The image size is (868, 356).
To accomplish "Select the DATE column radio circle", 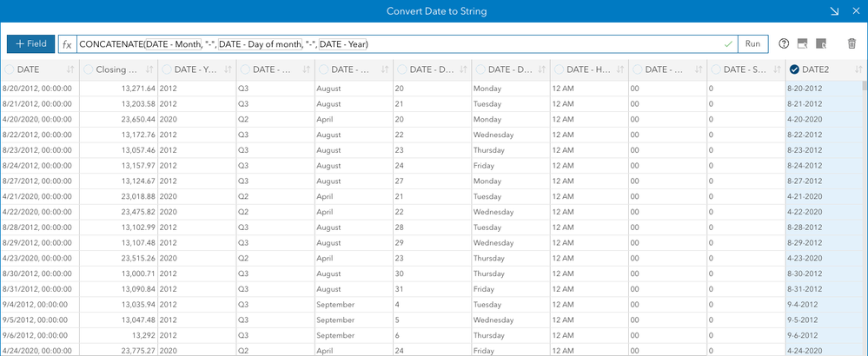I will click(x=10, y=69).
